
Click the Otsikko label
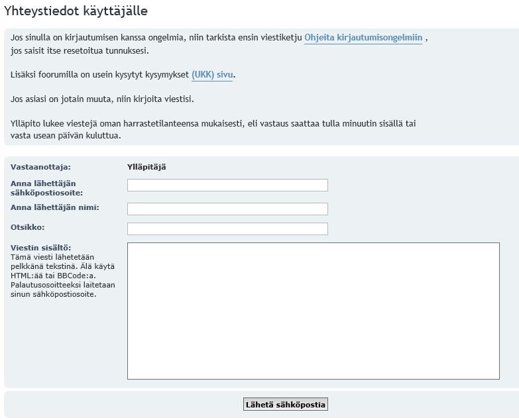28,227
